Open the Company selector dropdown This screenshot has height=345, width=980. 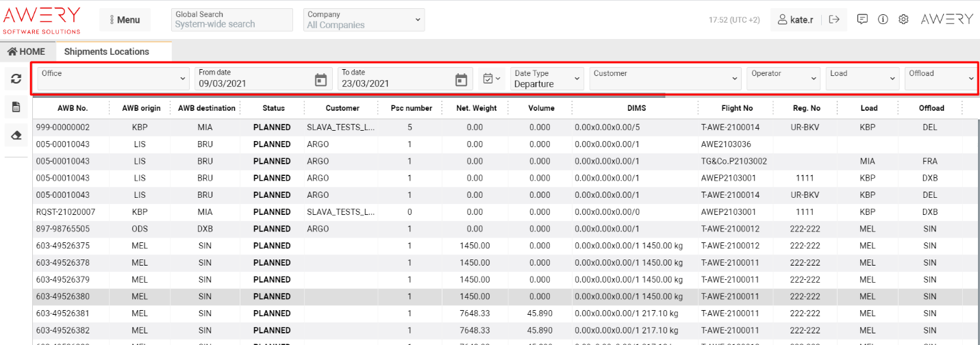[364, 20]
